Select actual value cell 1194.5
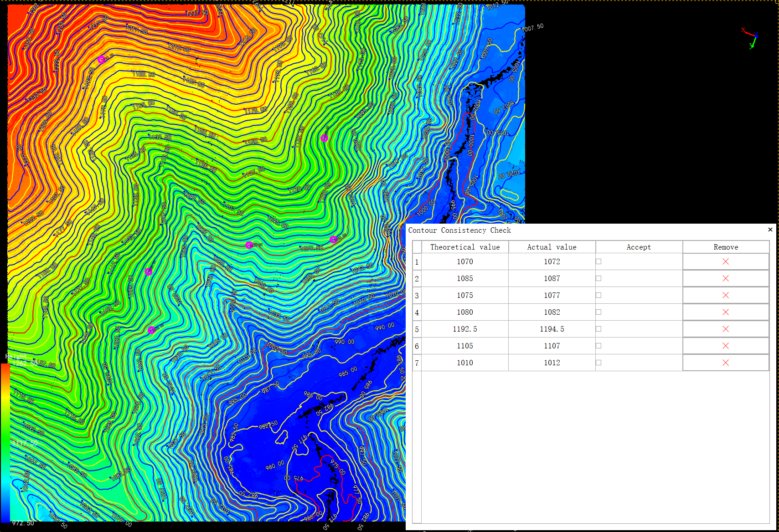Viewport: 779px width, 532px height. (x=552, y=329)
